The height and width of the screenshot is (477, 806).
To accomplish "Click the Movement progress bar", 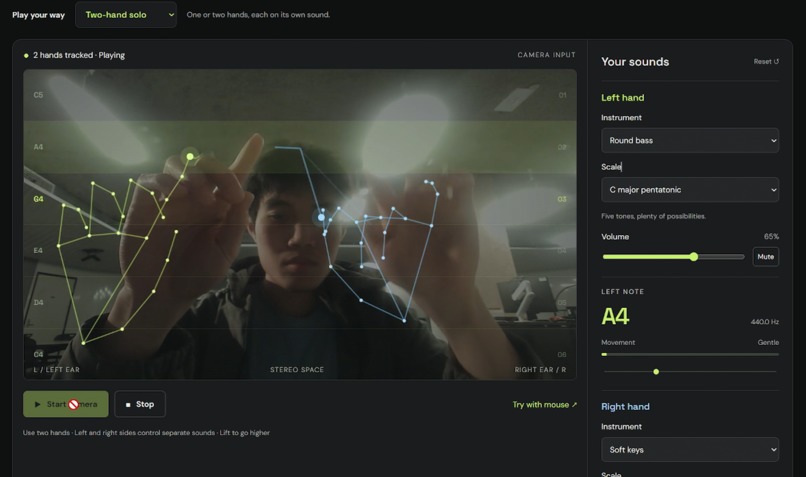I will (x=690, y=354).
